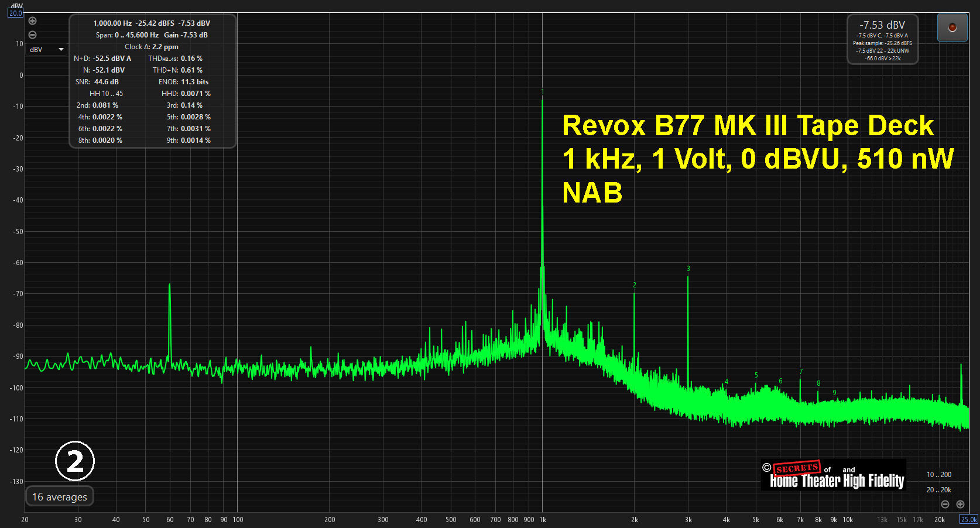Click the dropdown arrow beside dBV
Screen dimensions: 980x528
[61, 50]
